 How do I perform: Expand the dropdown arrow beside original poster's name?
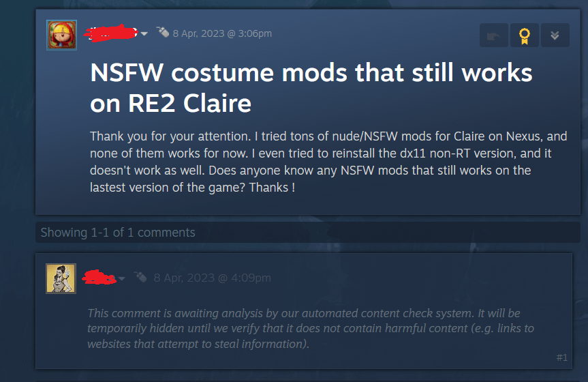(144, 34)
